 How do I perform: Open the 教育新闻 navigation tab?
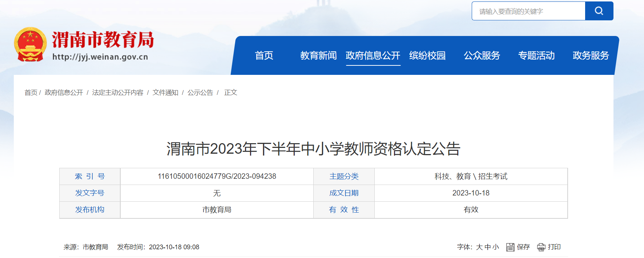[318, 56]
